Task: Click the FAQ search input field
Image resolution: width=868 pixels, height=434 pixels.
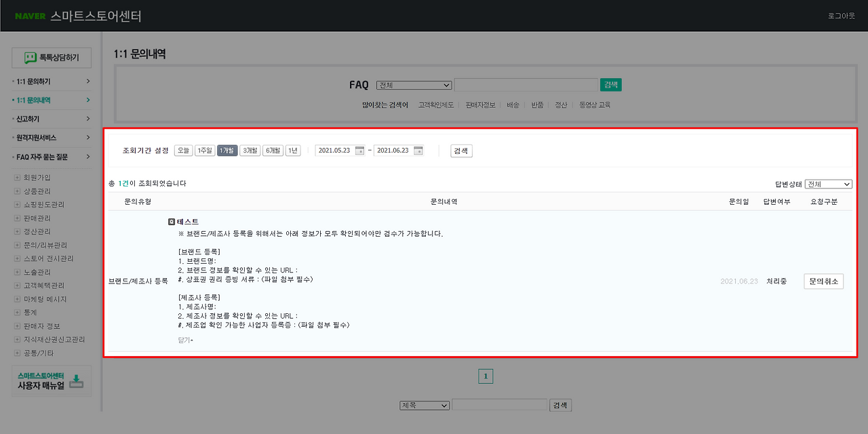Action: 527,85
